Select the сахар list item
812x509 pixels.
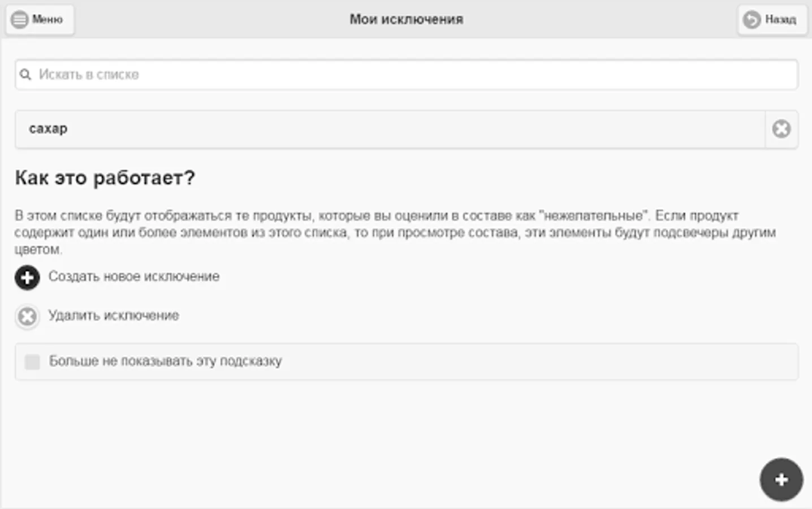390,129
